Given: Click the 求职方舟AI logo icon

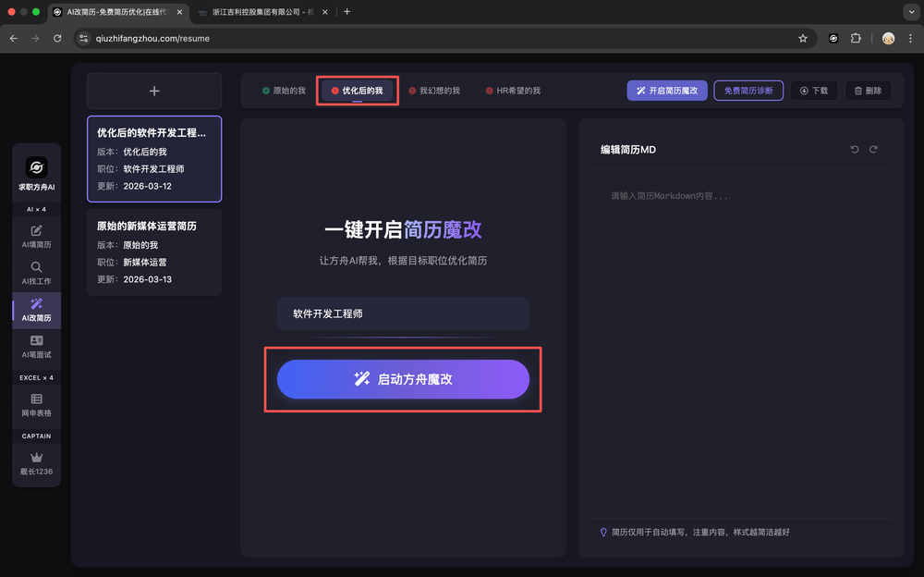Looking at the screenshot, I should pyautogui.click(x=37, y=167).
